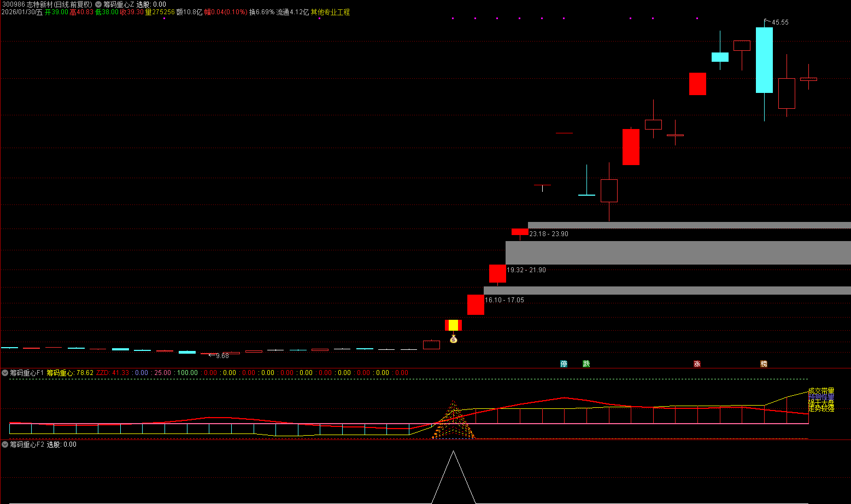The height and width of the screenshot is (504, 851).
Task: Click the 走势较强 signal label
Action: tap(821, 408)
